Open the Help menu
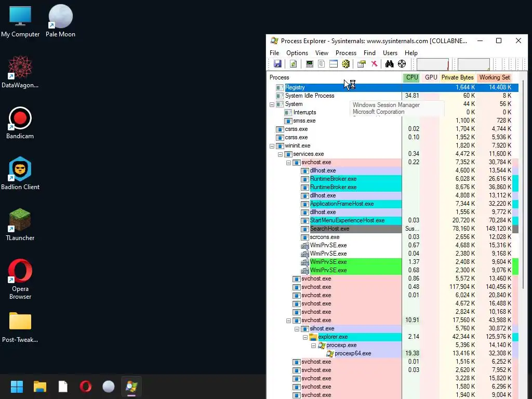This screenshot has height=399, width=532. [411, 53]
